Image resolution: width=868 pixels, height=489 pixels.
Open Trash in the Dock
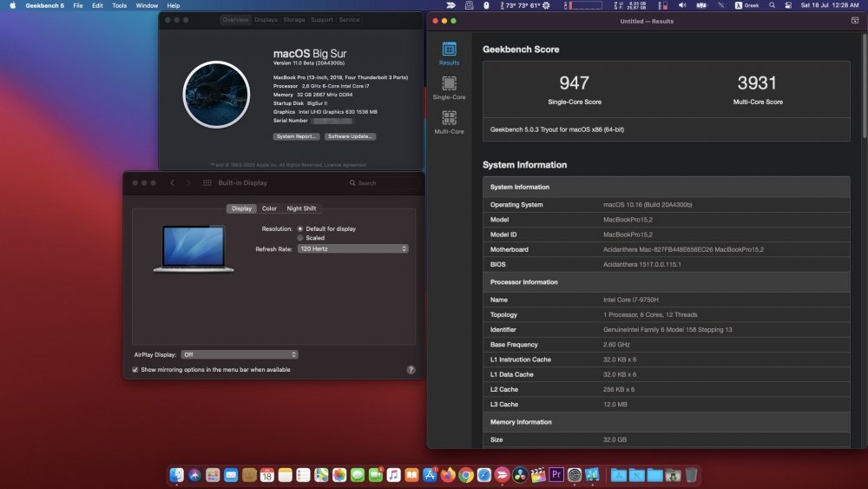pos(691,475)
